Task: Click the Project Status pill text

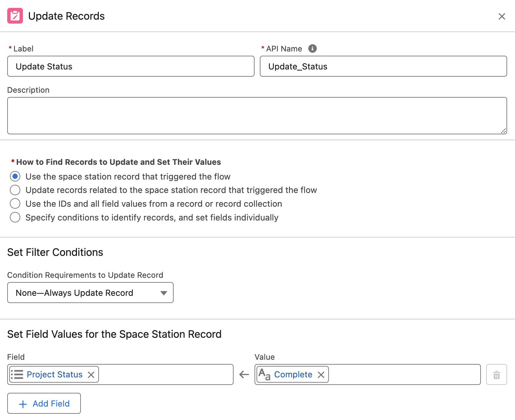Action: 55,374
